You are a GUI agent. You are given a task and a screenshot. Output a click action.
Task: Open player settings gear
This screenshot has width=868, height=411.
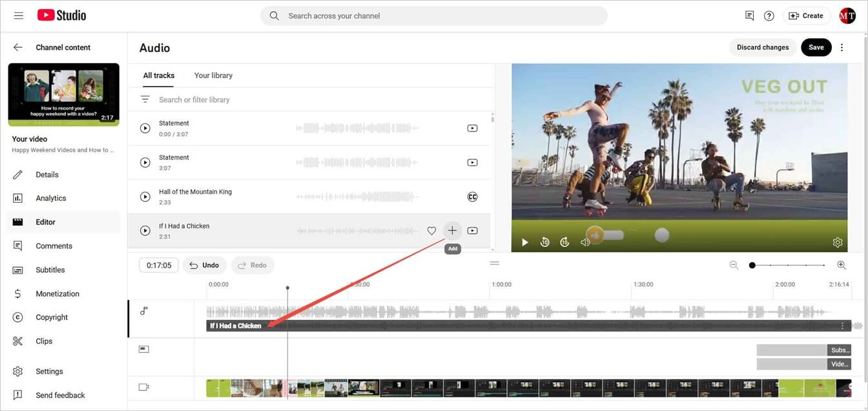838,242
